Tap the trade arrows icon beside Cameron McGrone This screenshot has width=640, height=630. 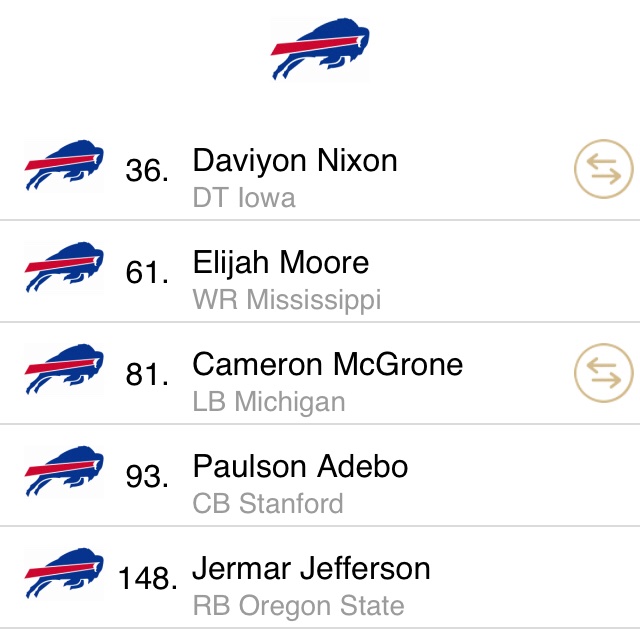tap(604, 373)
